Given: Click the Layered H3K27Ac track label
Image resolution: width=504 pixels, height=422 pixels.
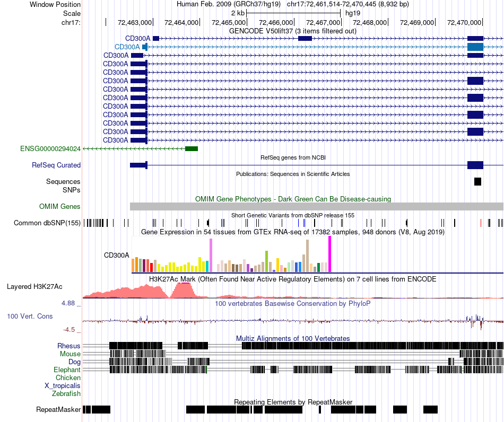Looking at the screenshot, I should coord(34,286).
